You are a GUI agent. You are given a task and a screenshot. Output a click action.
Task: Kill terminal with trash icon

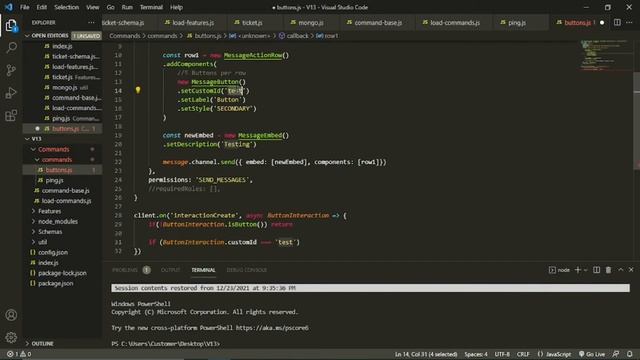[x=608, y=270]
